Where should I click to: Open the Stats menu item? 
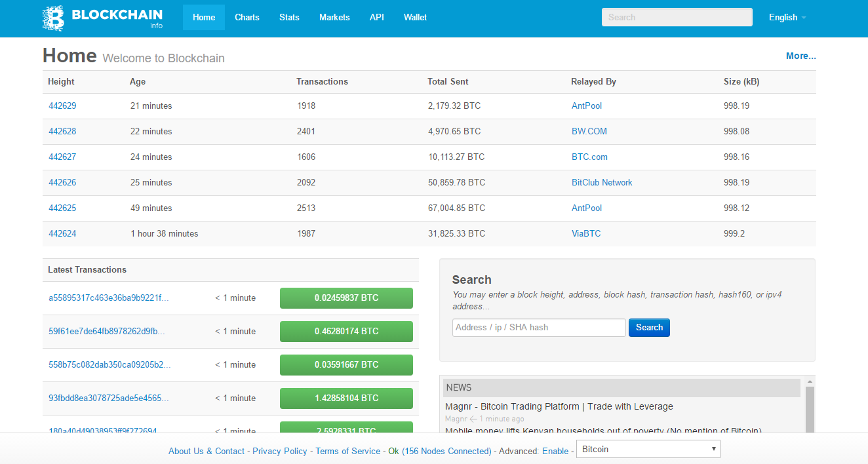tap(289, 17)
